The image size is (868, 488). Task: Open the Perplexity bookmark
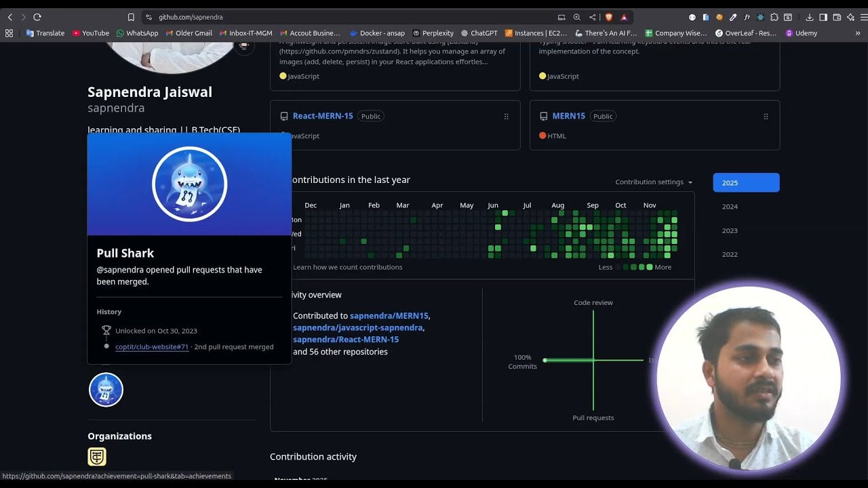coord(433,33)
